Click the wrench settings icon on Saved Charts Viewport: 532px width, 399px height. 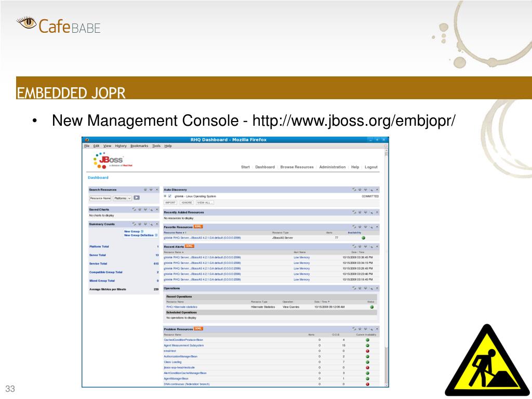(x=151, y=210)
